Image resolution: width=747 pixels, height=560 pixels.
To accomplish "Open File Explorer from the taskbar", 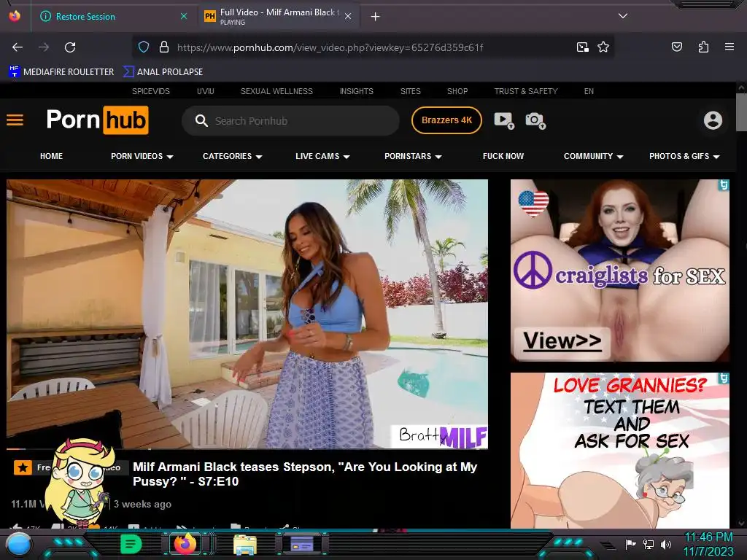I will point(245,544).
